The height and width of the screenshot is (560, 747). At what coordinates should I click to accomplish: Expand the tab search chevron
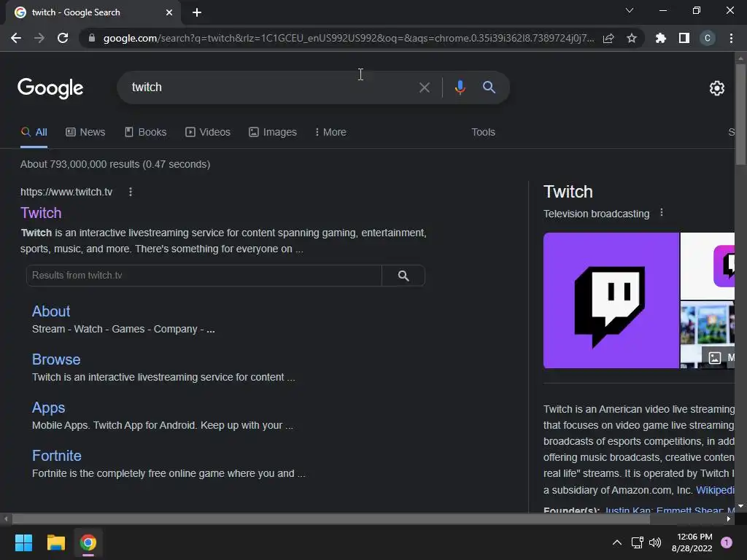pos(630,10)
